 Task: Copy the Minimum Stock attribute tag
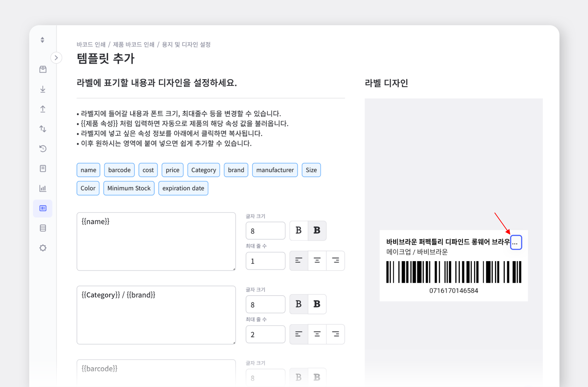pyautogui.click(x=129, y=188)
